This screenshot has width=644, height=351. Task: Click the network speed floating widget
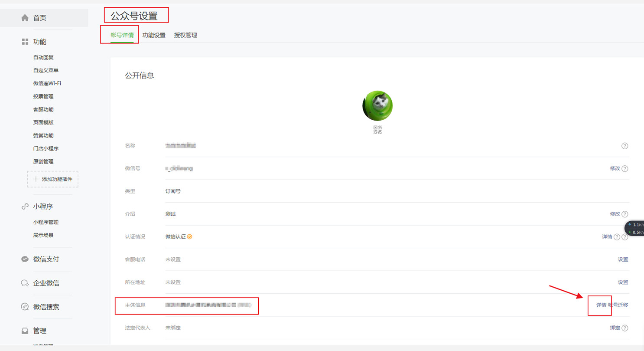click(634, 229)
